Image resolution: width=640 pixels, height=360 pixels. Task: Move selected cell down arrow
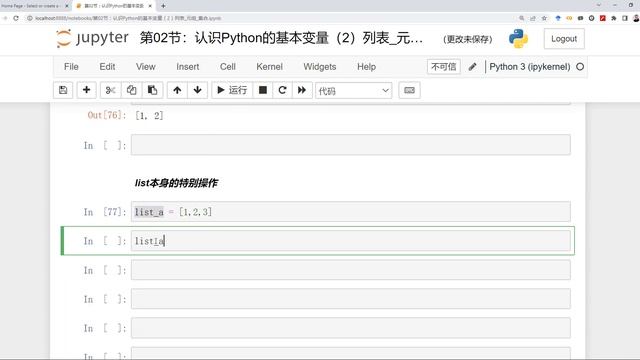point(198,90)
